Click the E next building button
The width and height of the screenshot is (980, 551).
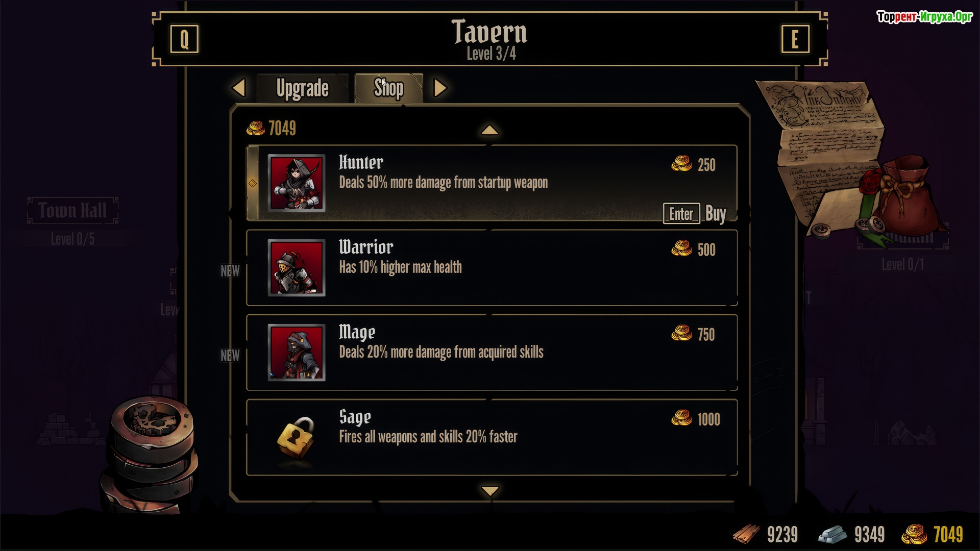[x=795, y=39]
